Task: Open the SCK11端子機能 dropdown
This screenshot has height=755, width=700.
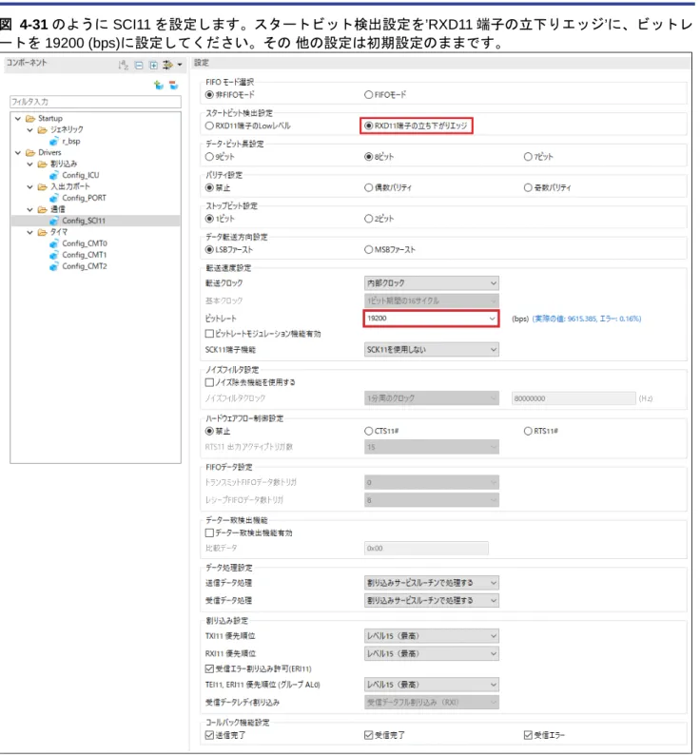Action: pos(431,350)
